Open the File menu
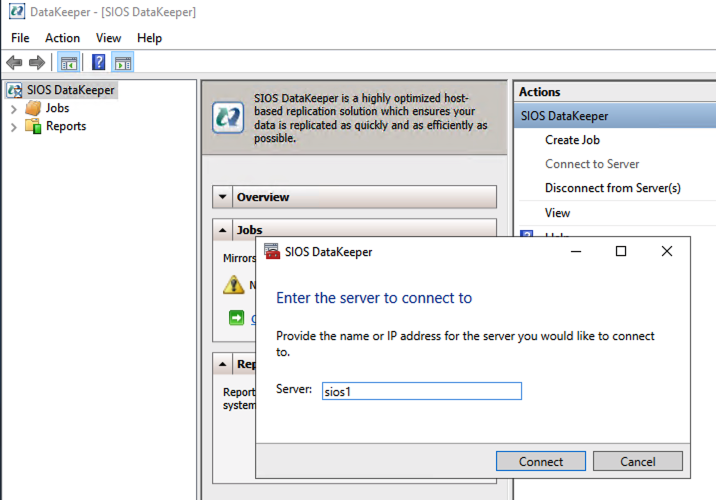This screenshot has width=716, height=500. coord(20,38)
